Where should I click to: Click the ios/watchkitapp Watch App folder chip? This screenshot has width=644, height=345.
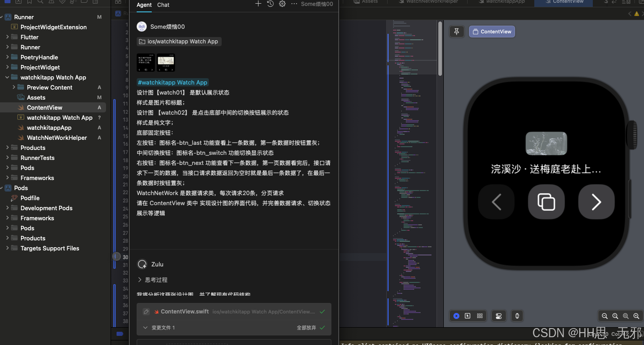(x=179, y=42)
